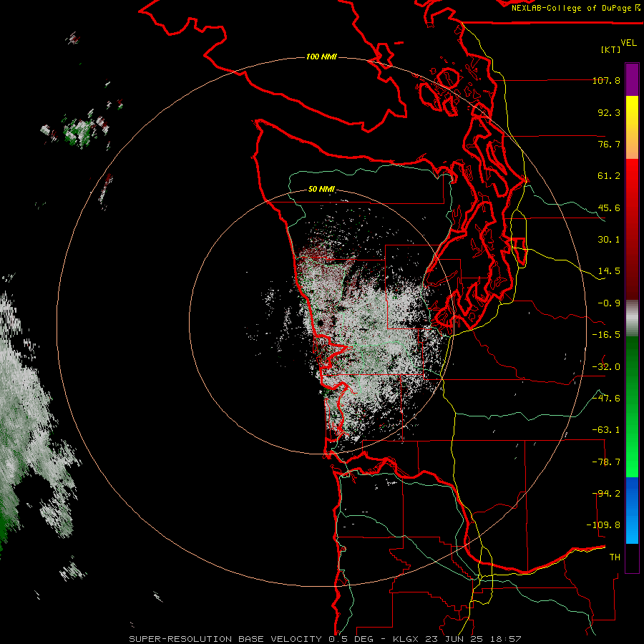Viewport: 644px width, 644px height.
Task: Click the 61.2 velocity scale value
Action: coord(609,176)
